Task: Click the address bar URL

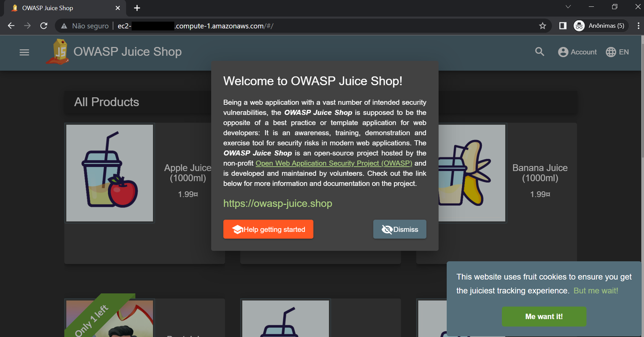Action: 196,26
